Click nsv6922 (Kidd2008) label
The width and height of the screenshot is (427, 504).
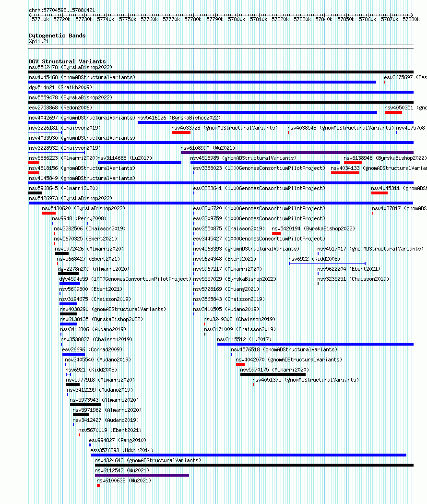click(x=314, y=259)
